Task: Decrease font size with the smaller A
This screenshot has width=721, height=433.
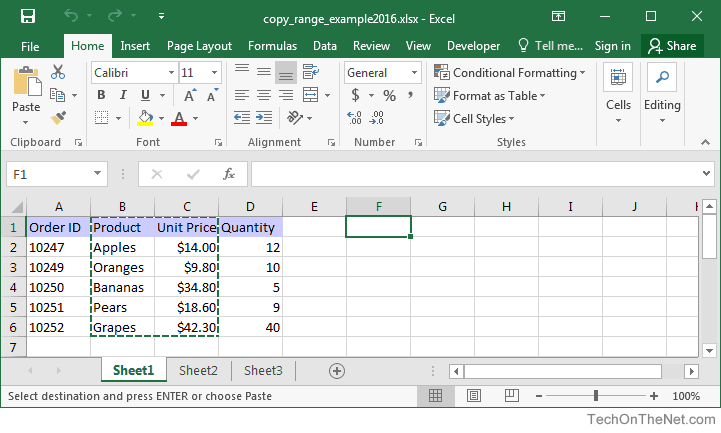Action: pos(212,95)
